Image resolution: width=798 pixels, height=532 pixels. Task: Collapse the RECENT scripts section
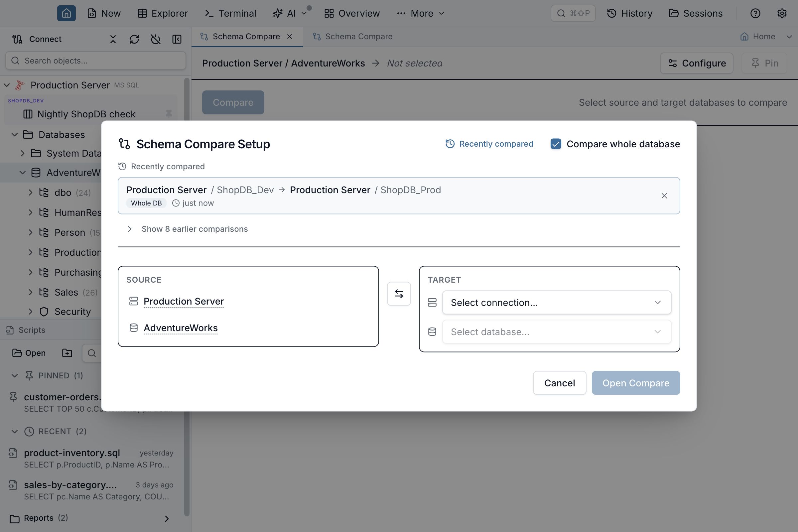tap(15, 431)
